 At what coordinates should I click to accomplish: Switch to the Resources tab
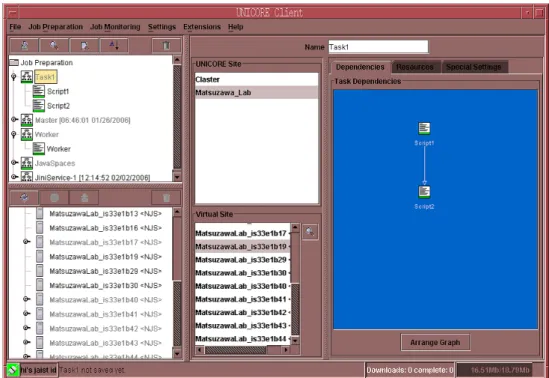pos(415,67)
